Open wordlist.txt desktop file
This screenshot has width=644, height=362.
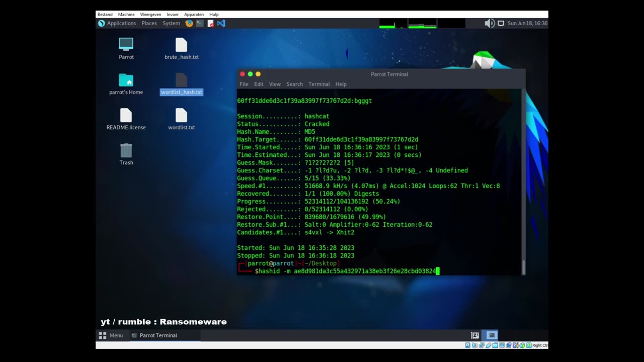[x=181, y=119]
